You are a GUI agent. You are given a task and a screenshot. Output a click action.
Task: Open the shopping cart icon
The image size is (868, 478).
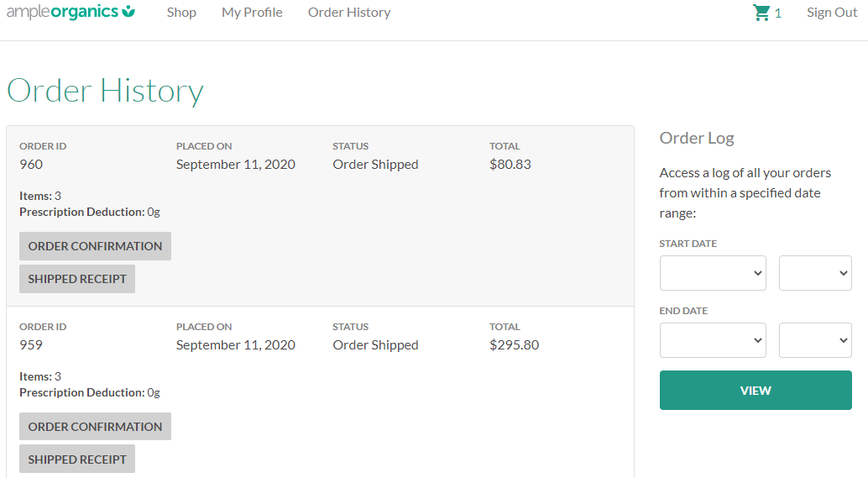pos(761,13)
